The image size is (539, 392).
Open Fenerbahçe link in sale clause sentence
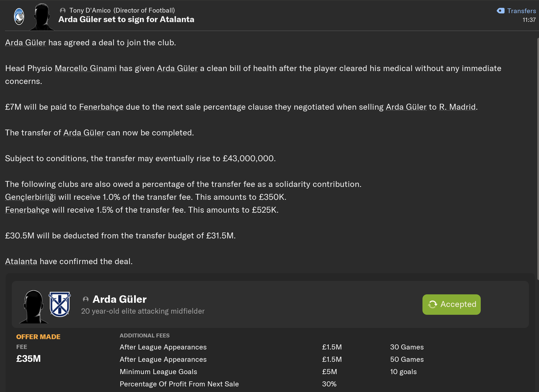click(x=101, y=107)
